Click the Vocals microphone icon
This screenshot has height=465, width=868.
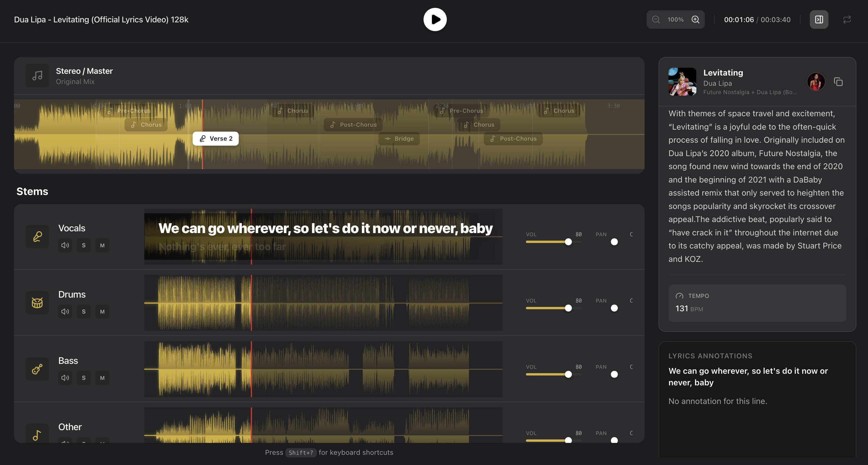coord(38,236)
